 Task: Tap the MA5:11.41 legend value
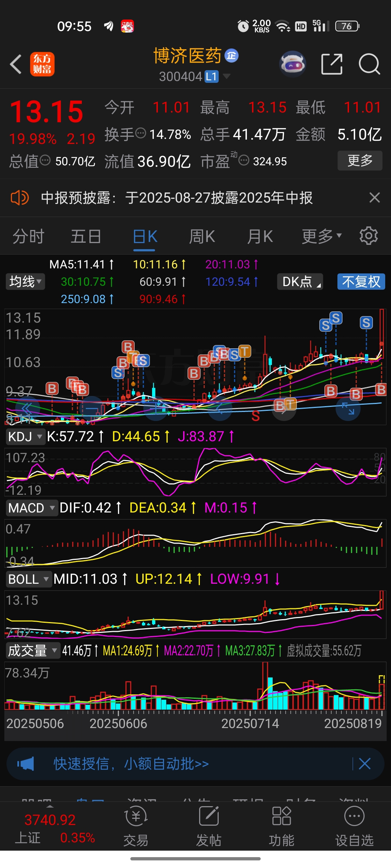(x=81, y=264)
